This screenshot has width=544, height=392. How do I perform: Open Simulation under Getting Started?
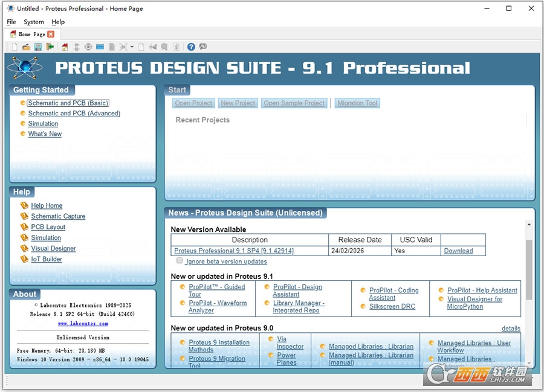[43, 123]
